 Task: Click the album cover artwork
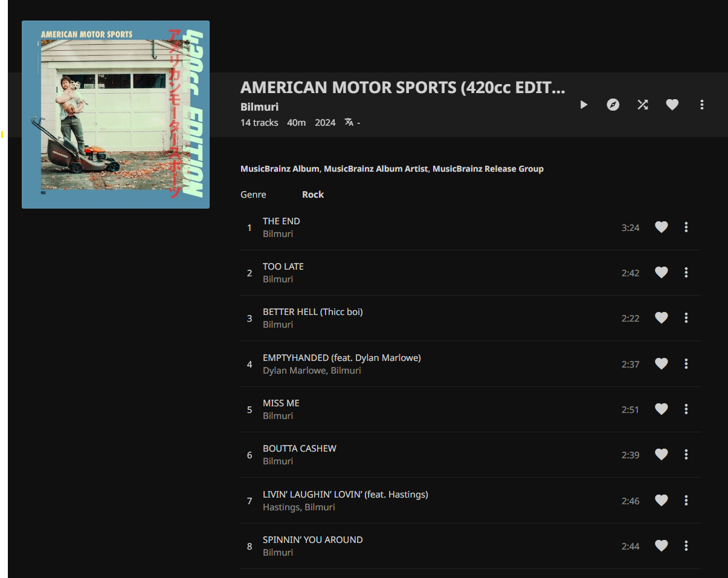pos(115,115)
